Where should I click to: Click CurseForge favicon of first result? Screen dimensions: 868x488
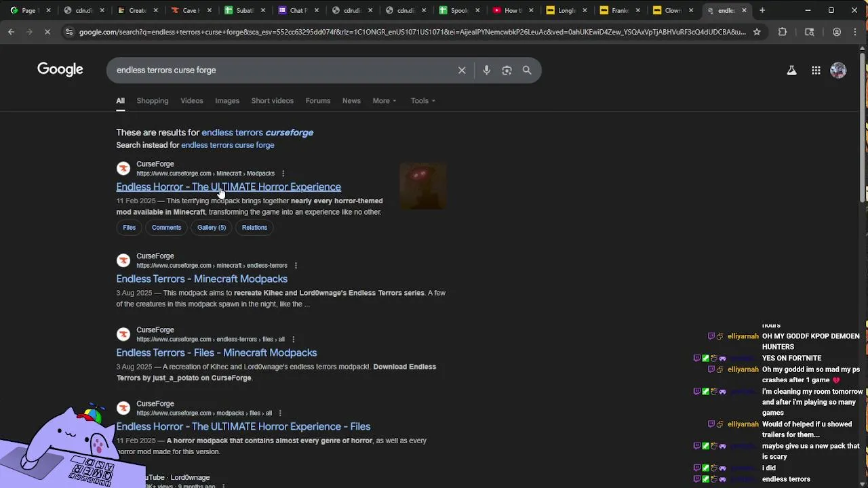coord(123,168)
